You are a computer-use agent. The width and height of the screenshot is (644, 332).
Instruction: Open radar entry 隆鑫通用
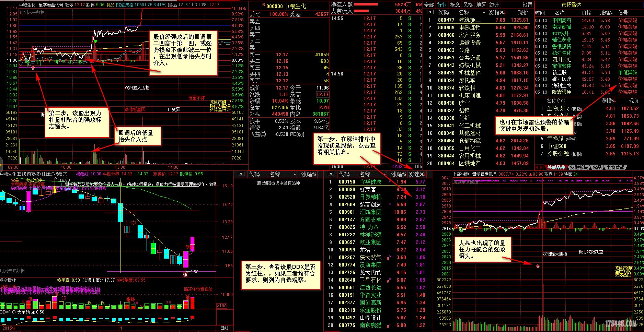pos(586,92)
